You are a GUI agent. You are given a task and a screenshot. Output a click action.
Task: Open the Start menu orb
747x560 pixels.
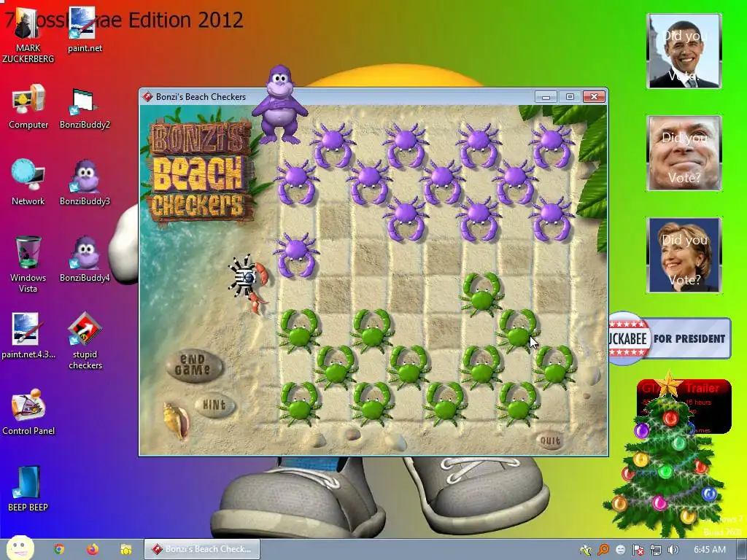click(x=20, y=548)
